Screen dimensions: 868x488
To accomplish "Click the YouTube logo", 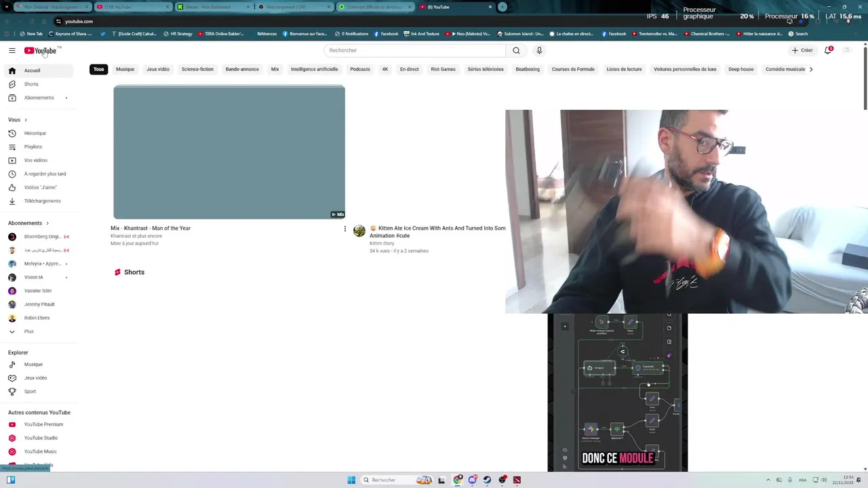I will pyautogui.click(x=41, y=51).
